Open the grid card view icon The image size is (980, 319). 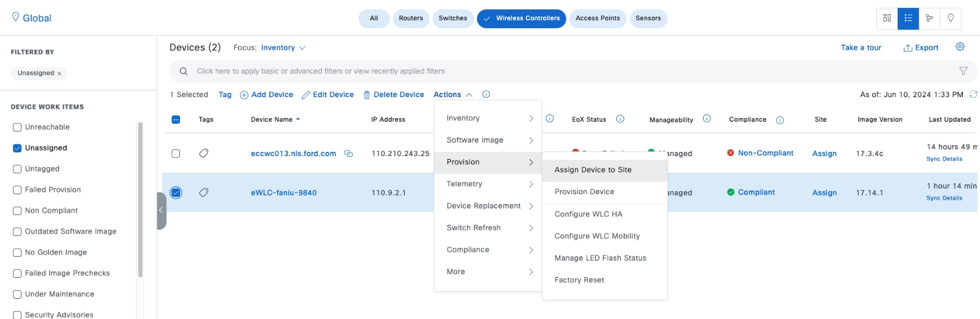pyautogui.click(x=887, y=18)
